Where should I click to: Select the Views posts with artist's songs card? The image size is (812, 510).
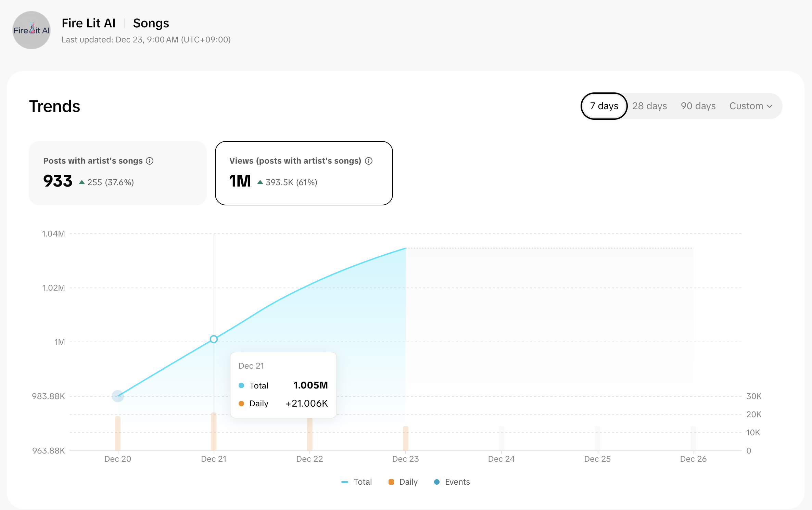304,173
